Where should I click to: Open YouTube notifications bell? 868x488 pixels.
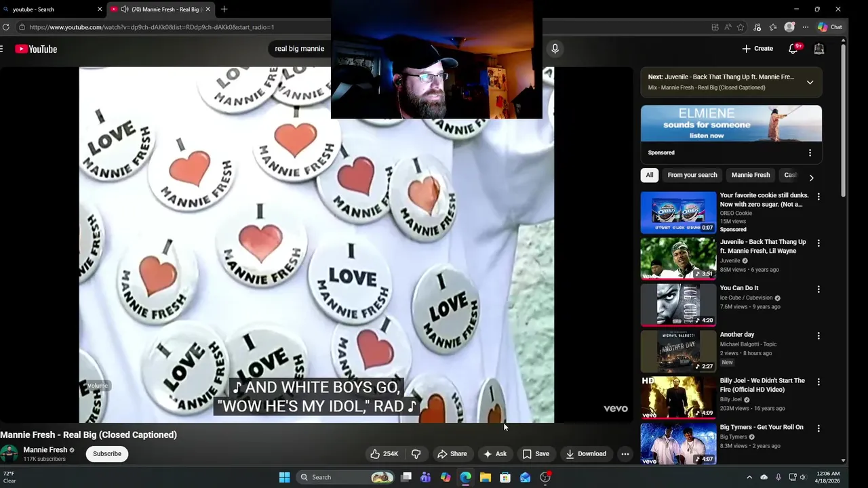click(793, 49)
